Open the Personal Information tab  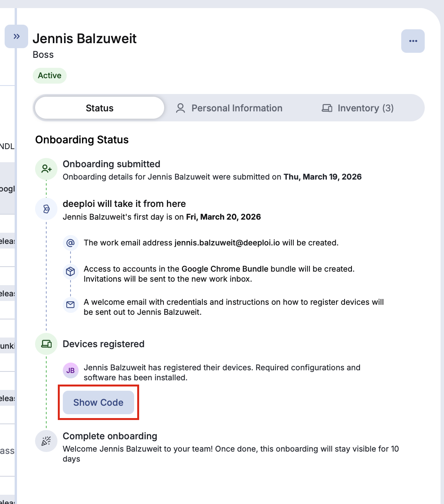(x=229, y=108)
